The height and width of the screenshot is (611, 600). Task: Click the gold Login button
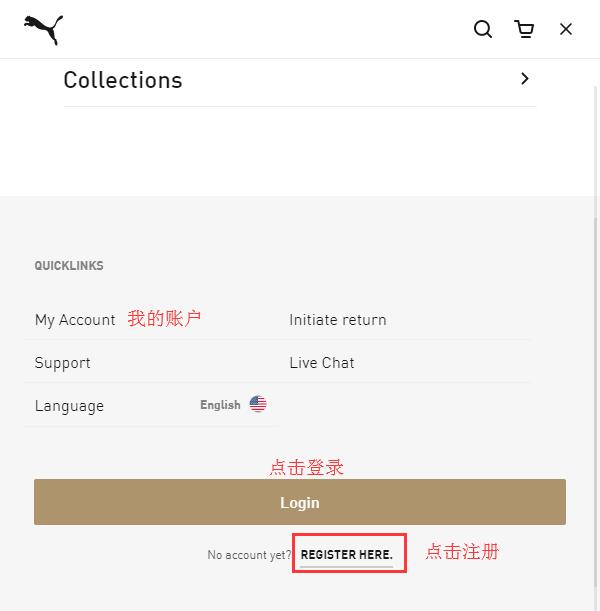coord(300,502)
